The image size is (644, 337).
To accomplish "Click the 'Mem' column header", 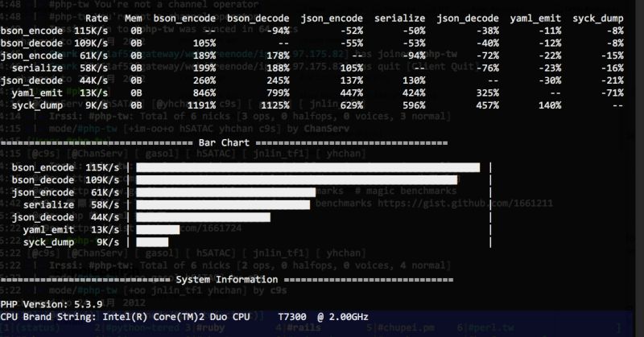I will pos(134,18).
